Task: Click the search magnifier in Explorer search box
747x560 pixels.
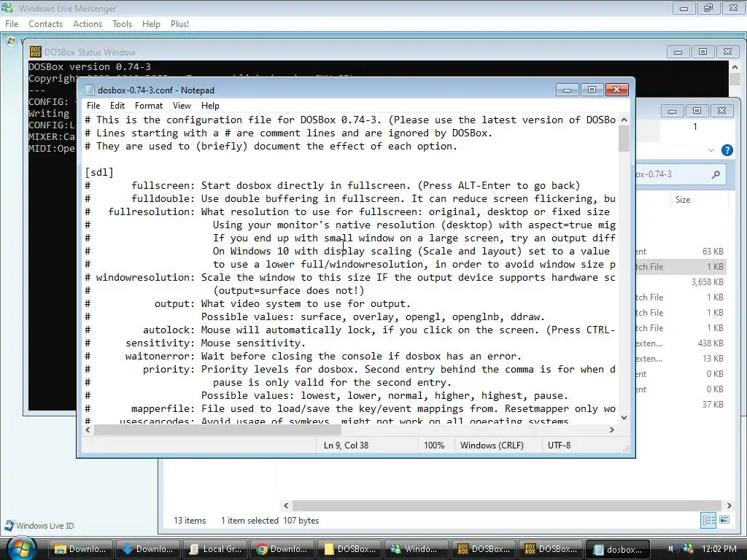Action: [x=716, y=174]
